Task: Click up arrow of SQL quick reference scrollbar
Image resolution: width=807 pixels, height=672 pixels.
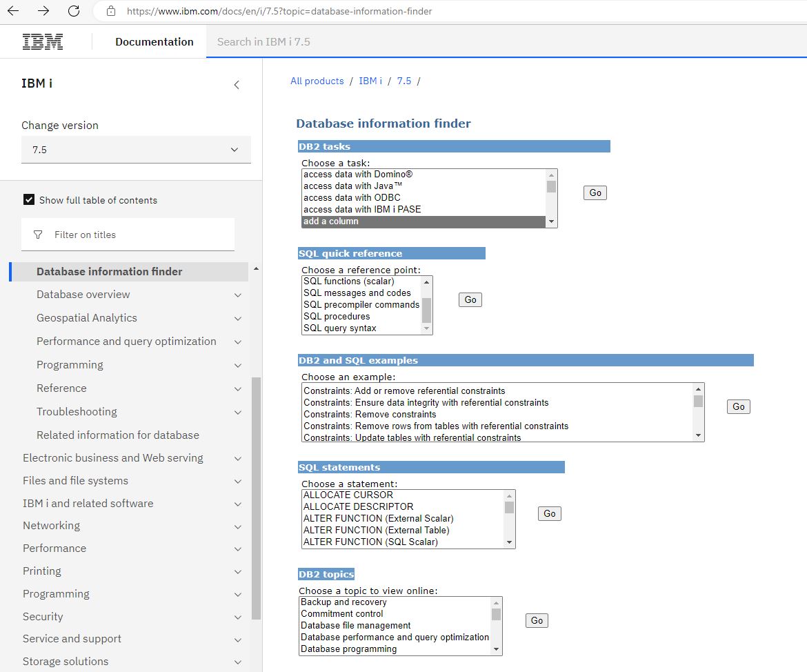Action: (426, 281)
